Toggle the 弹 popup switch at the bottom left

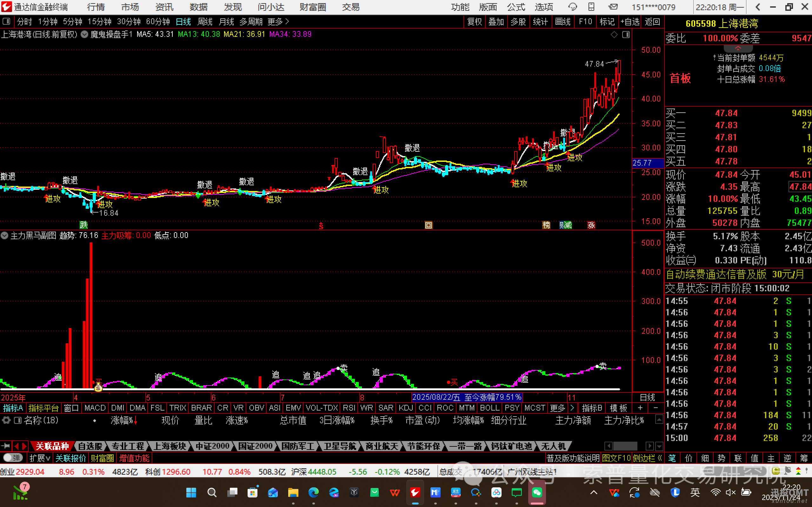pyautogui.click(x=13, y=458)
